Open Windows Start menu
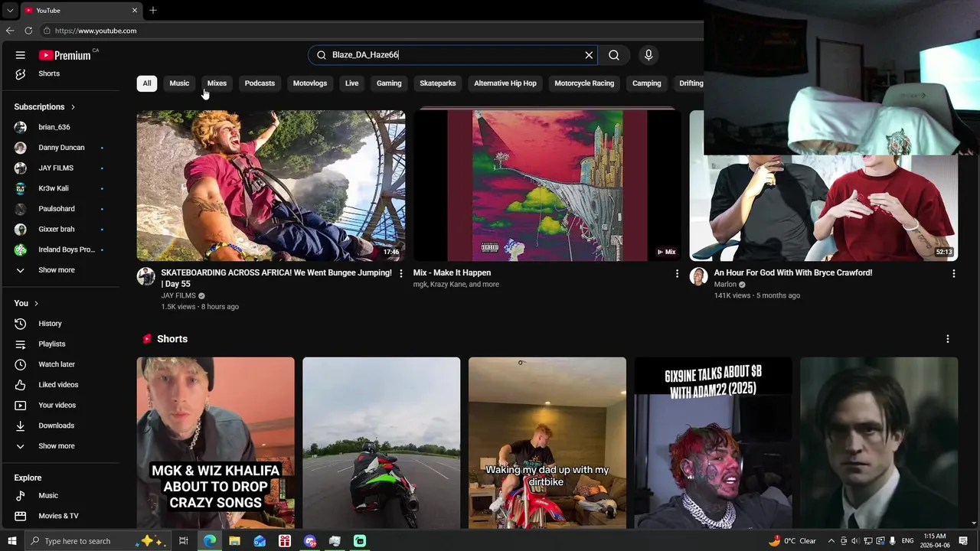Image resolution: width=980 pixels, height=551 pixels. click(x=11, y=541)
